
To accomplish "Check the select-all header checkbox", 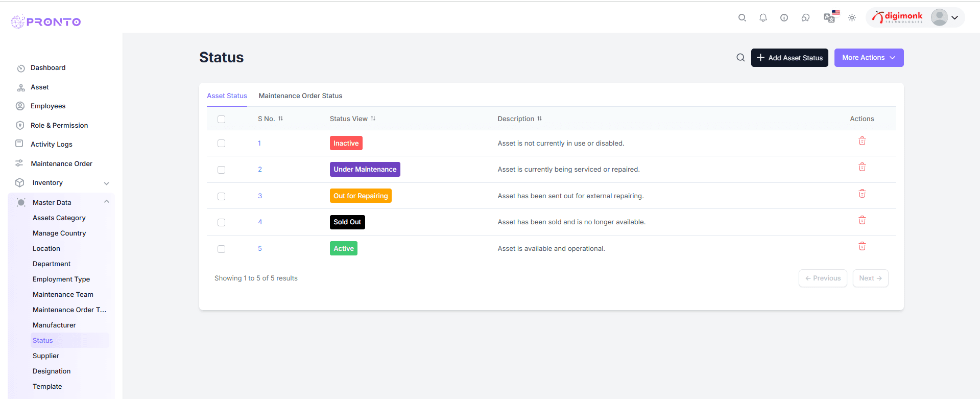I will (221, 119).
